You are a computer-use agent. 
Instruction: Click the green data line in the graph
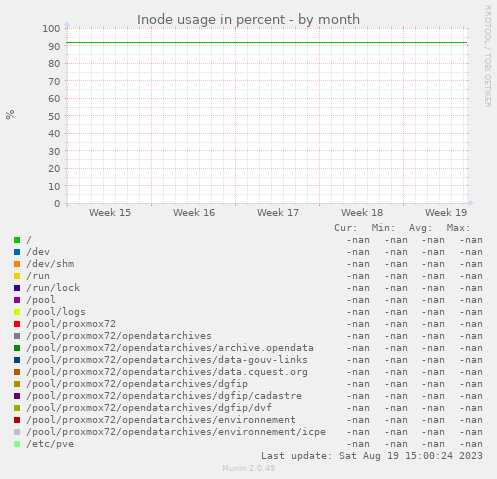click(267, 43)
